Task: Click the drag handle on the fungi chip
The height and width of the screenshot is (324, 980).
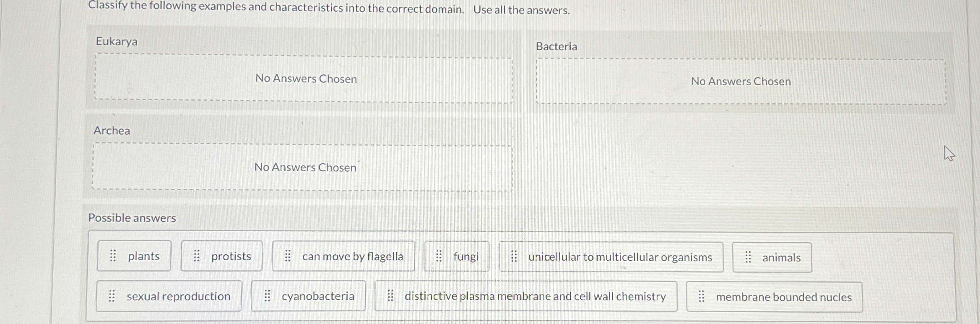Action: [439, 256]
